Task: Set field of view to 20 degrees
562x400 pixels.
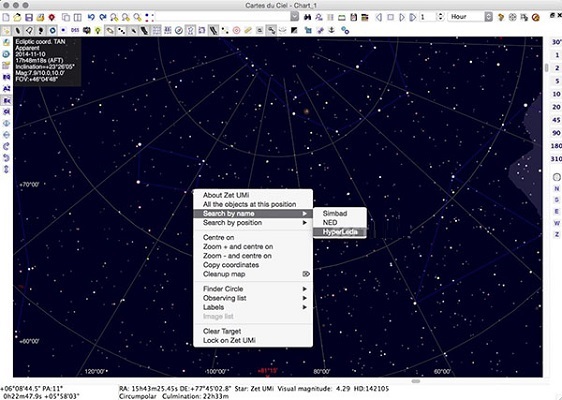Action: (556, 107)
